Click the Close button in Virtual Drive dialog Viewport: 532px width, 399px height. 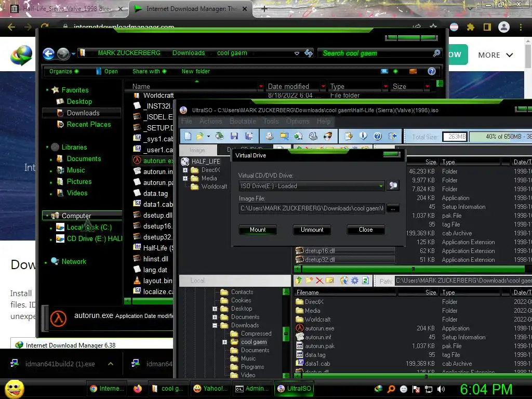366,230
